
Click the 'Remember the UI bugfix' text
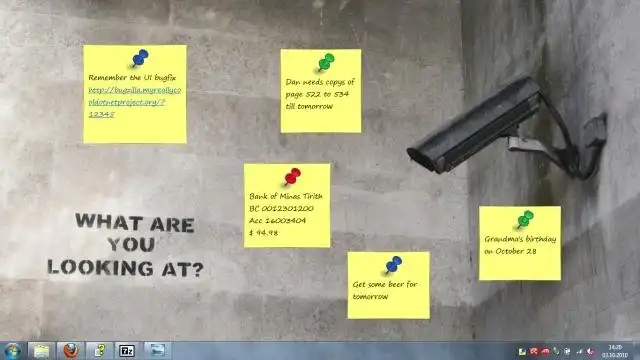132,78
